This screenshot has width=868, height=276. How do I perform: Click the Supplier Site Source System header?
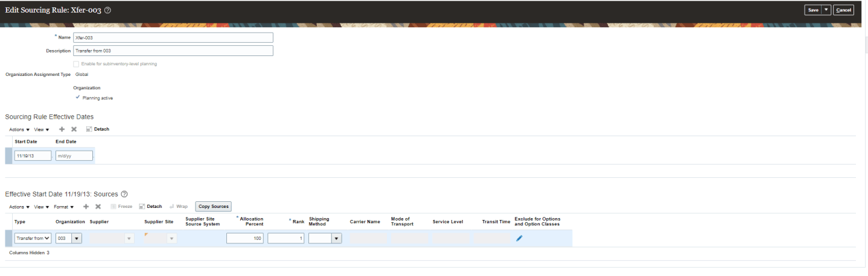[202, 222]
